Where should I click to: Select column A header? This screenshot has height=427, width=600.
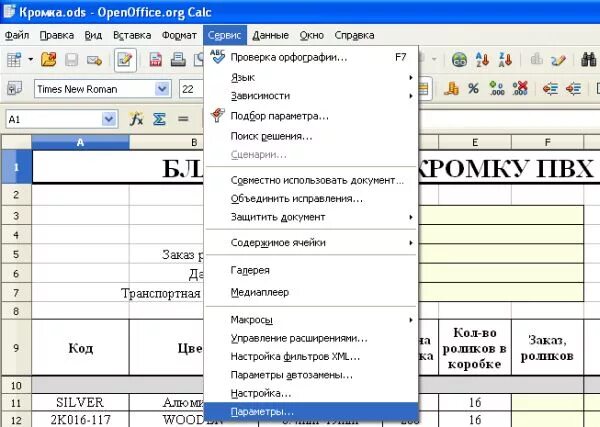[80, 142]
